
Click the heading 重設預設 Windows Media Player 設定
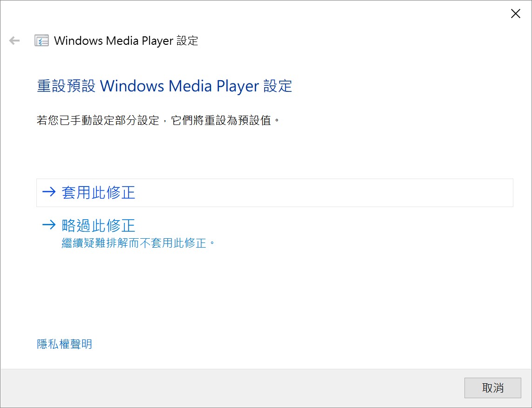pyautogui.click(x=164, y=86)
